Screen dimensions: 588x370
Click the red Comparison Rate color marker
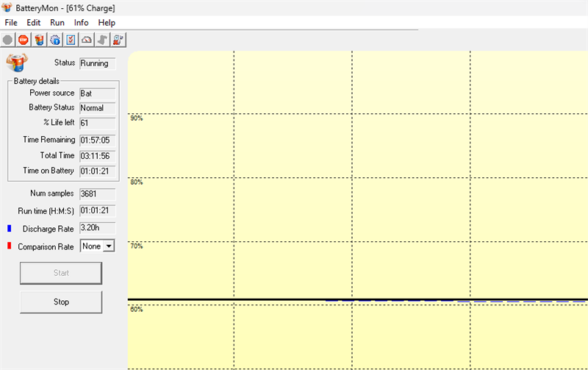[x=10, y=246]
